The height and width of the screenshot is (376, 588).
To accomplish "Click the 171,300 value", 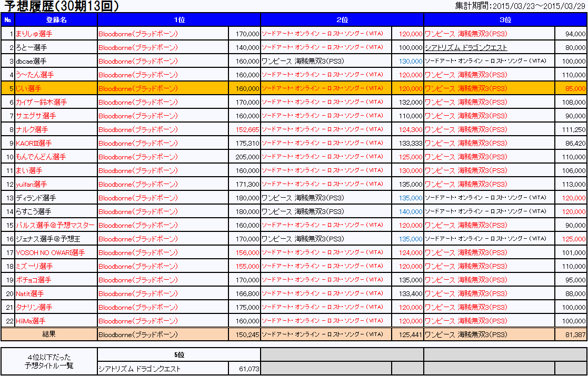I will 247,184.
